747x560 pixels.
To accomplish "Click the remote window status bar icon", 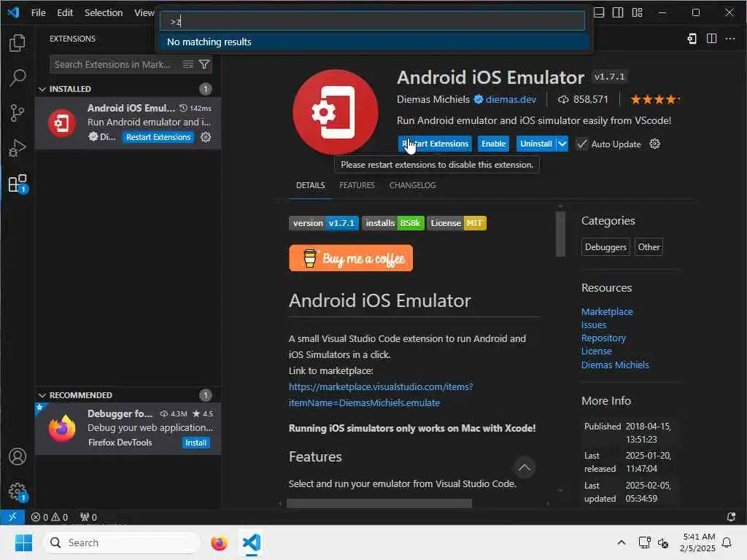I will [x=12, y=517].
